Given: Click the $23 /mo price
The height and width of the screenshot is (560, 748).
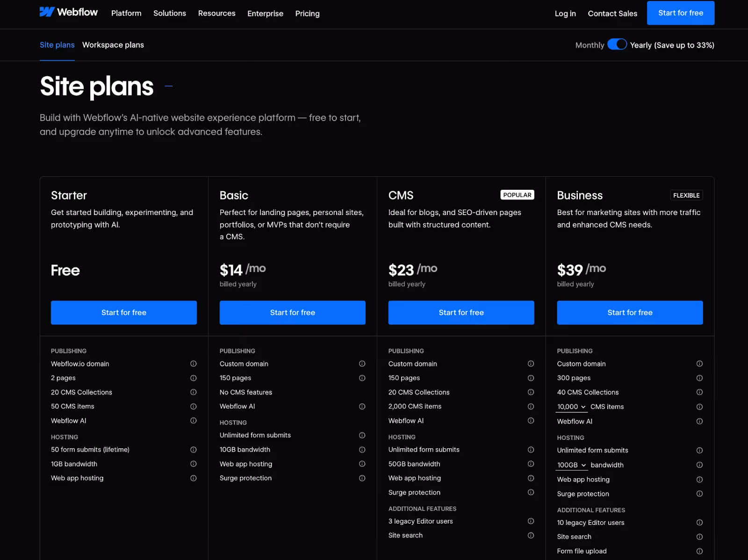Looking at the screenshot, I should tap(413, 270).
